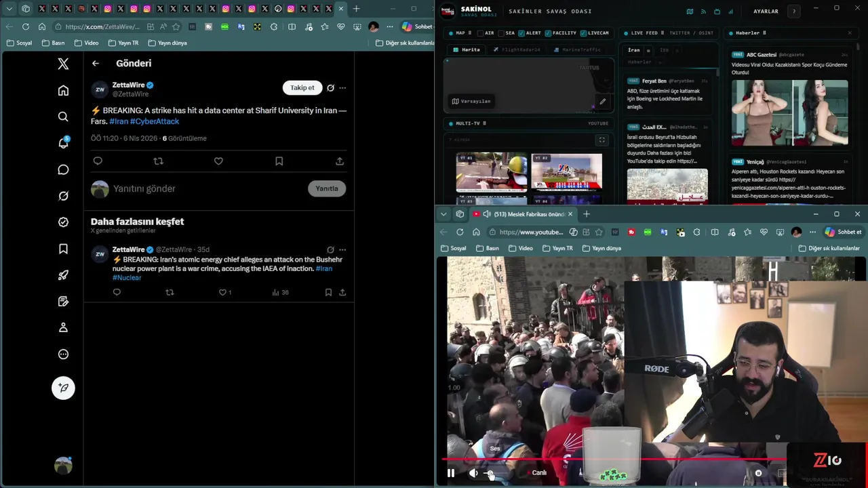Open the #Nuclear hashtag link

click(x=127, y=278)
